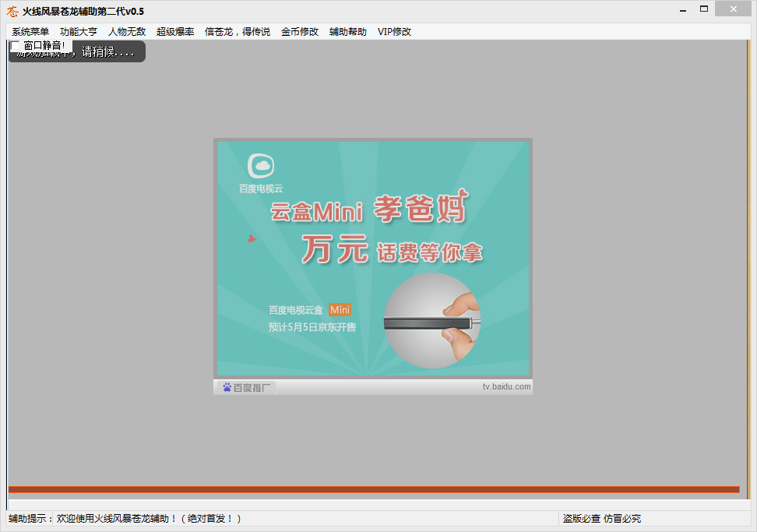Click the app icon in the title bar
757x532 pixels.
coord(12,11)
